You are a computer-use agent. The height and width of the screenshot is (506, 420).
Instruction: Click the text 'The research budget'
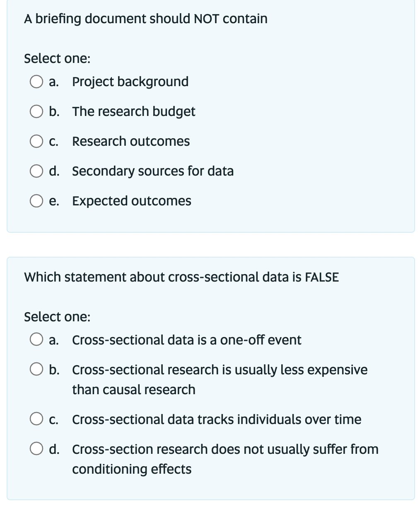(x=133, y=112)
